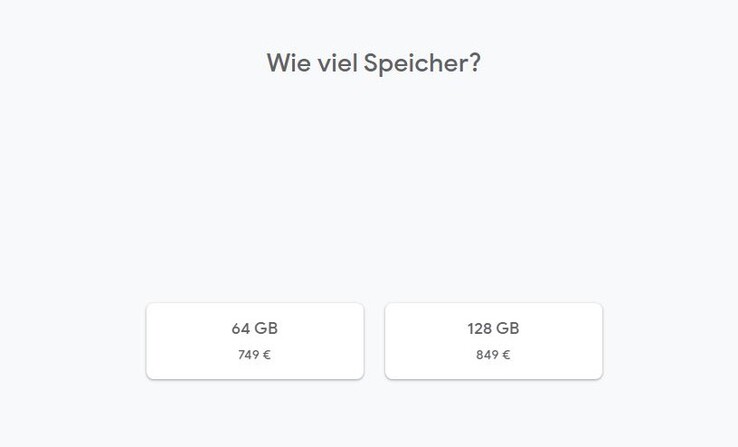The width and height of the screenshot is (738, 447).
Task: Tap the left storage option card
Action: tap(254, 341)
